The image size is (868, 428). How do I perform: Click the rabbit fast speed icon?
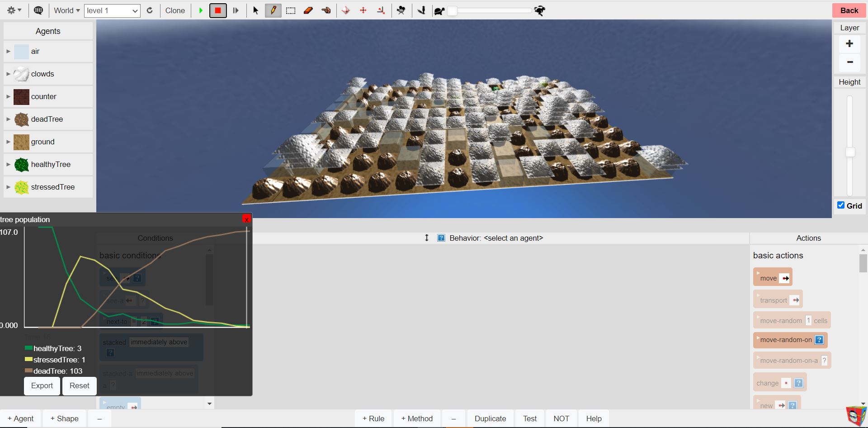click(x=540, y=10)
